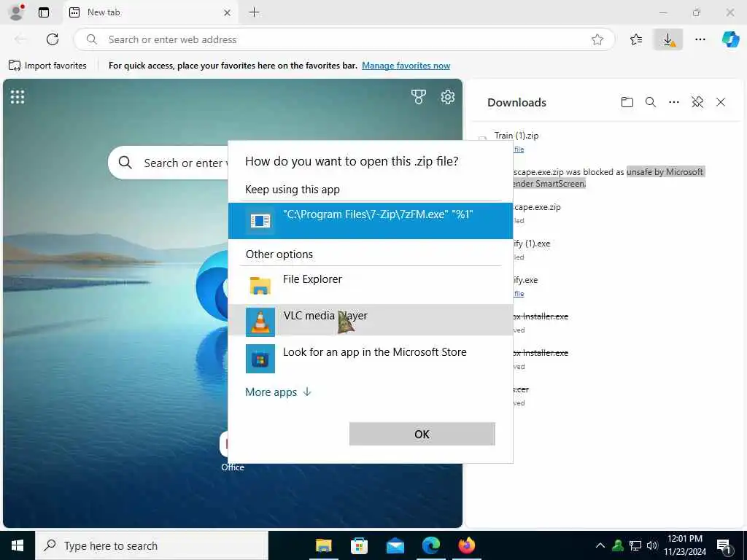This screenshot has height=560, width=747.
Task: Open Edge Settings and more menu
Action: 700,39
